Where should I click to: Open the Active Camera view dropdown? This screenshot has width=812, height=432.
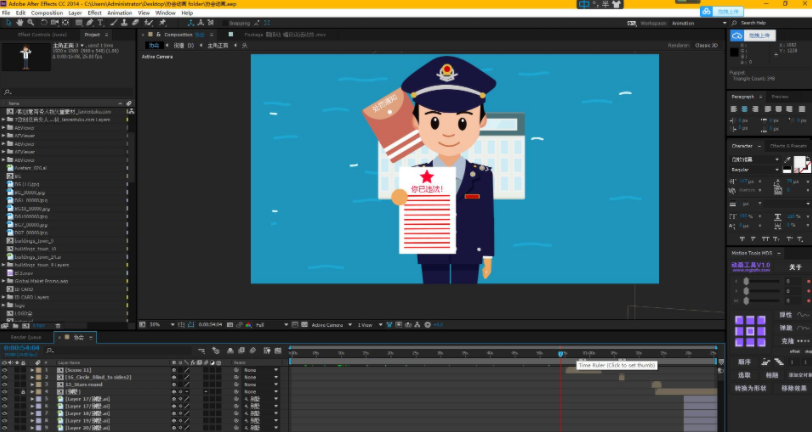click(x=331, y=325)
